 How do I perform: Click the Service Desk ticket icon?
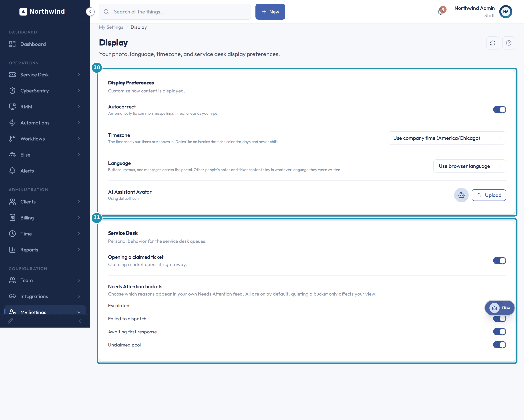12,75
